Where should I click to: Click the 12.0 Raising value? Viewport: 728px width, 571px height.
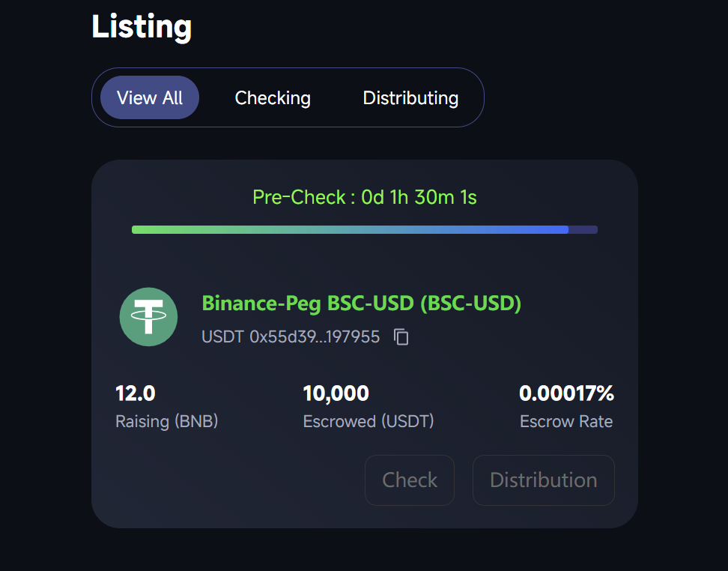(x=136, y=393)
